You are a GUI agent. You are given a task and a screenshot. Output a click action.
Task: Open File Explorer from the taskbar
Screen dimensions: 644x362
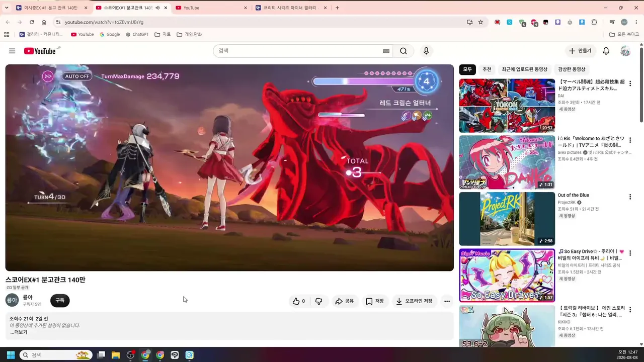point(116,355)
